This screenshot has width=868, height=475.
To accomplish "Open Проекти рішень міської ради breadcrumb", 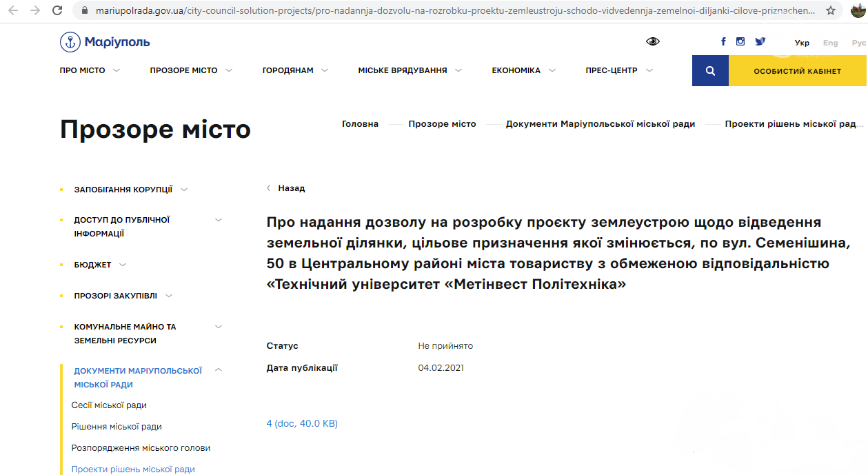I will (x=794, y=124).
